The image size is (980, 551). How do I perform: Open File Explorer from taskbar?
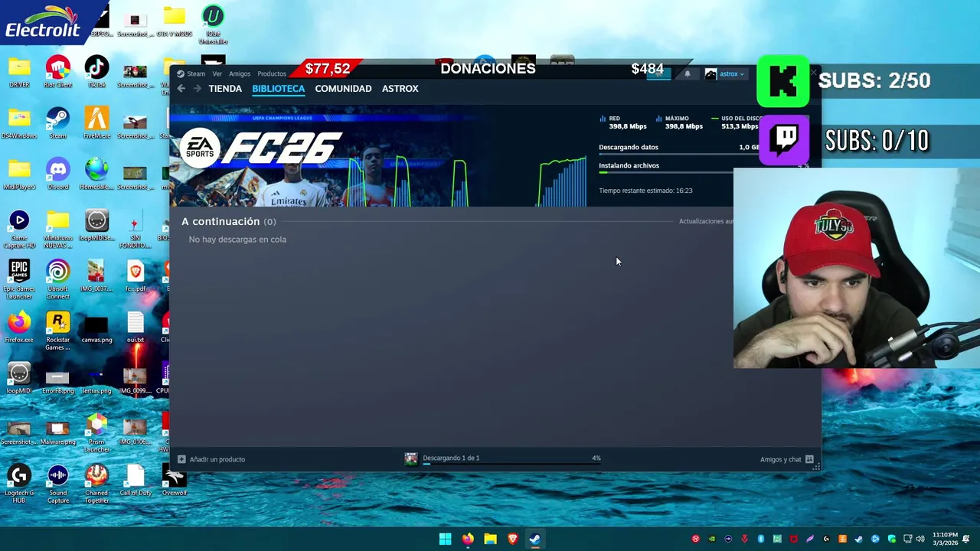490,539
